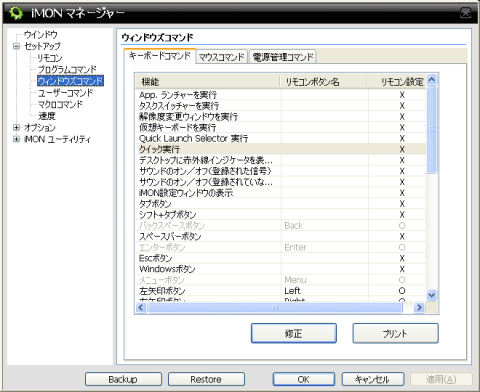Image resolution: width=480 pixels, height=392 pixels.
Task: Click the list scroll-up arrow
Action: tap(432, 80)
